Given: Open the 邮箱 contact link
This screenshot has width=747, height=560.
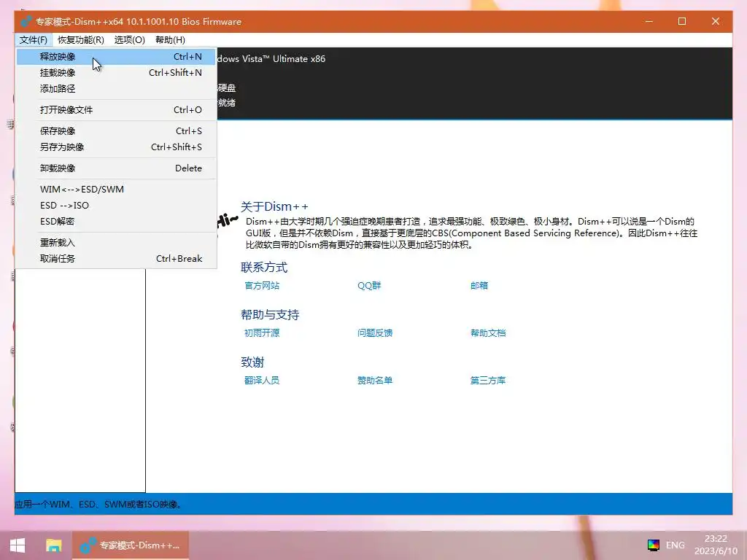Looking at the screenshot, I should (479, 286).
